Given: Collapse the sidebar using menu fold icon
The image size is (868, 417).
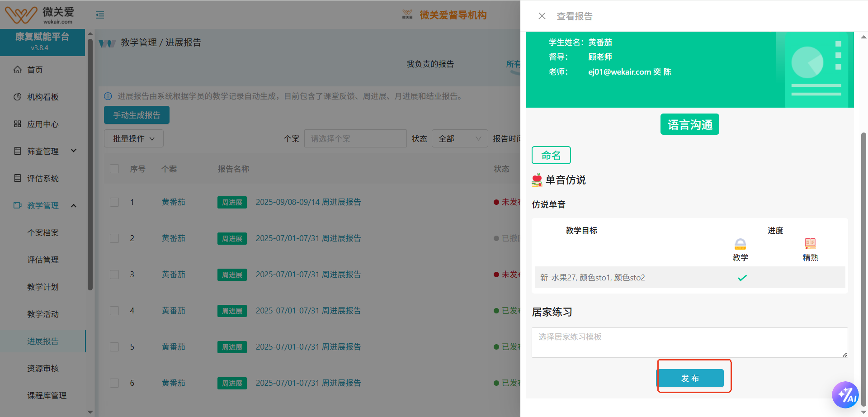Looking at the screenshot, I should point(100,15).
